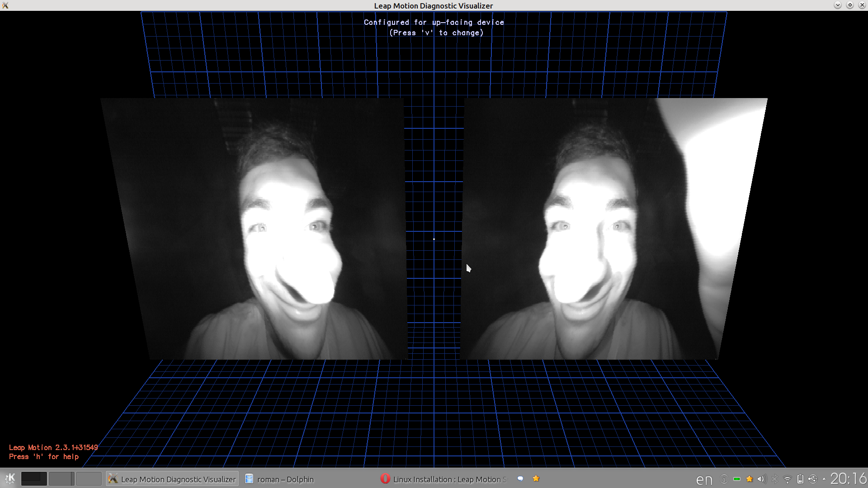
Task: Change the 'en' keyboard layout indicator
Action: point(704,479)
